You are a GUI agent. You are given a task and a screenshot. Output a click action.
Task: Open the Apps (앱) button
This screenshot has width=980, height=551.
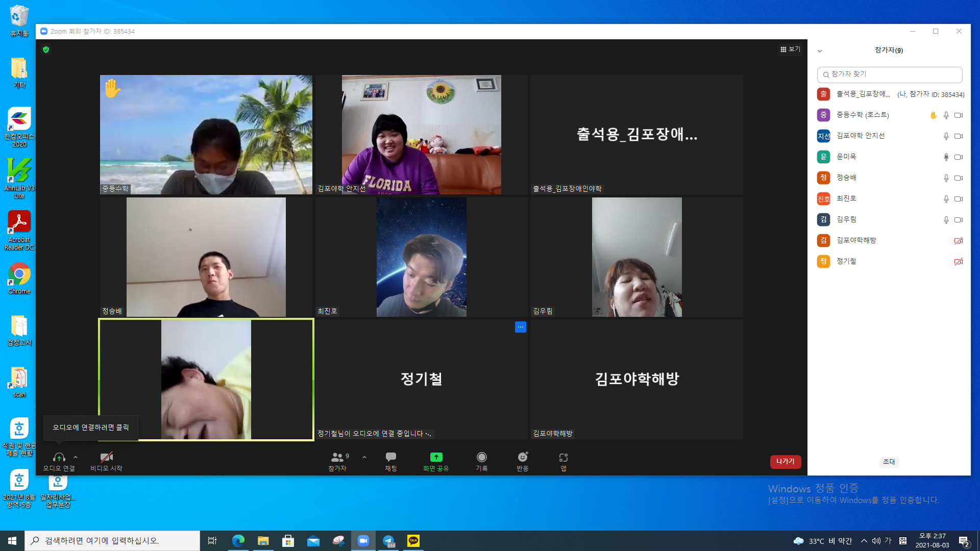tap(563, 461)
